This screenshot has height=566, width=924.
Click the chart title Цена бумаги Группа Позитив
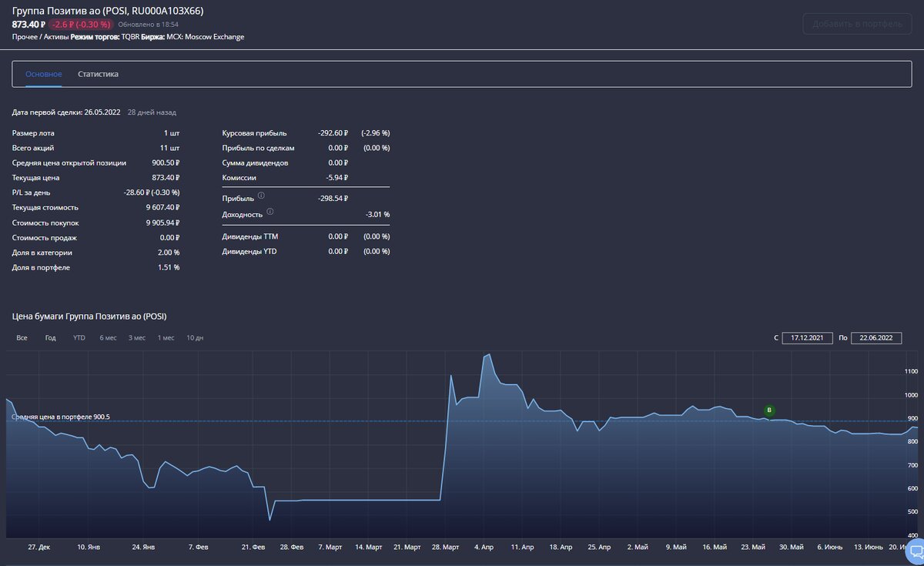(x=89, y=316)
